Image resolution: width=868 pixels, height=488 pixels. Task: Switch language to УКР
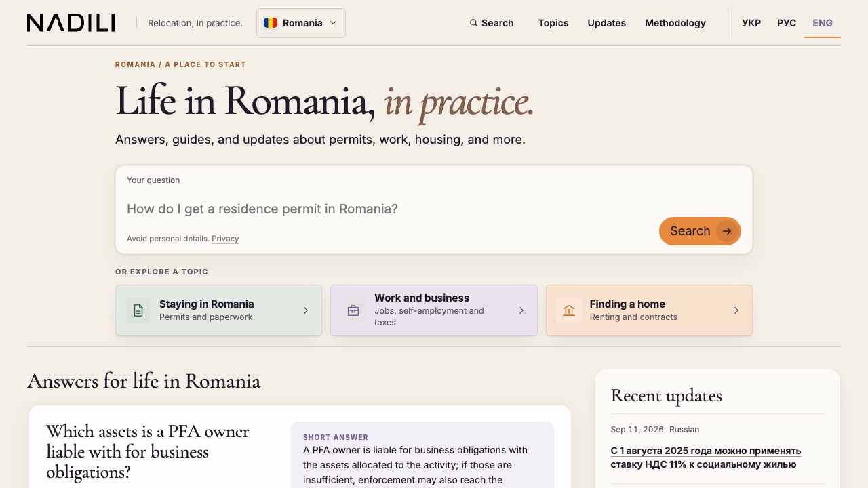pos(751,23)
